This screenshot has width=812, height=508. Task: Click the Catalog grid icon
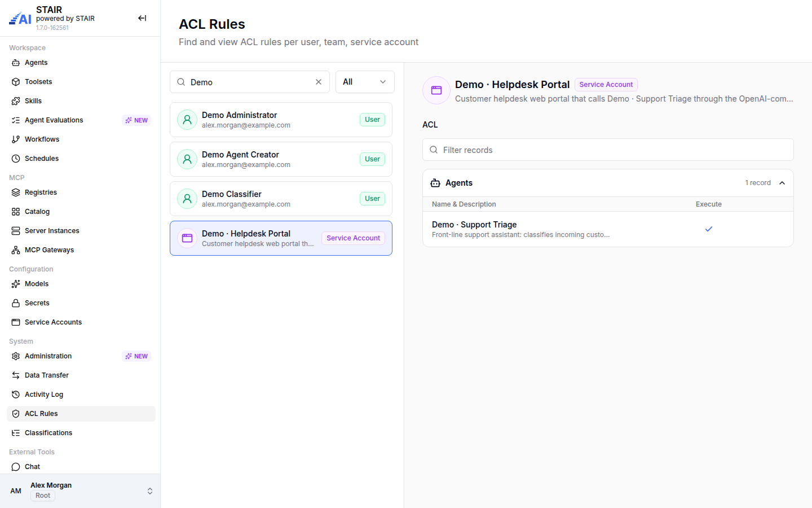click(16, 212)
